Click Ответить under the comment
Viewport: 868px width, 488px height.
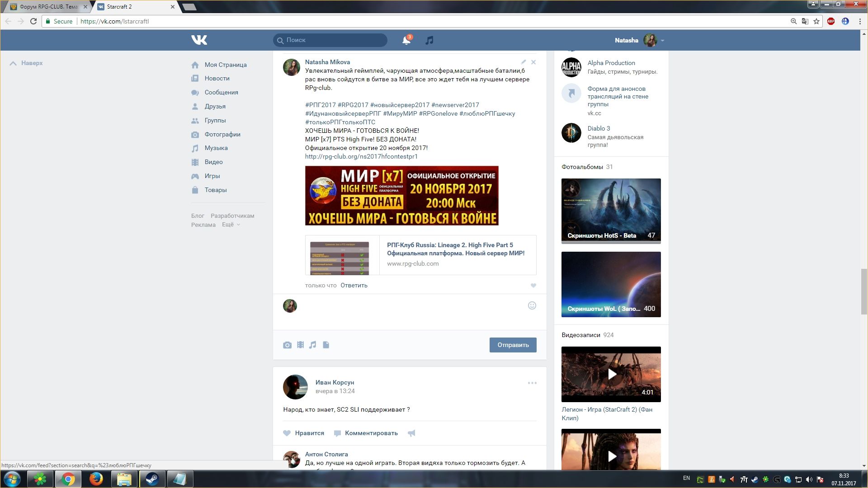coord(354,286)
